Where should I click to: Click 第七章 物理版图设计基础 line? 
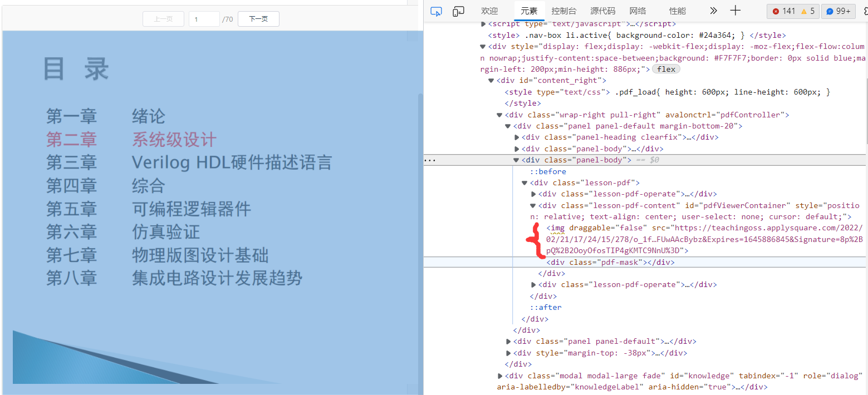pyautogui.click(x=158, y=255)
